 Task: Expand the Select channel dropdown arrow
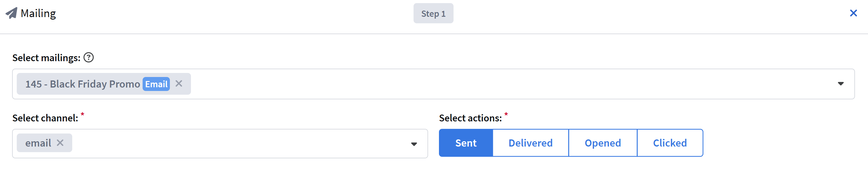pos(414,144)
